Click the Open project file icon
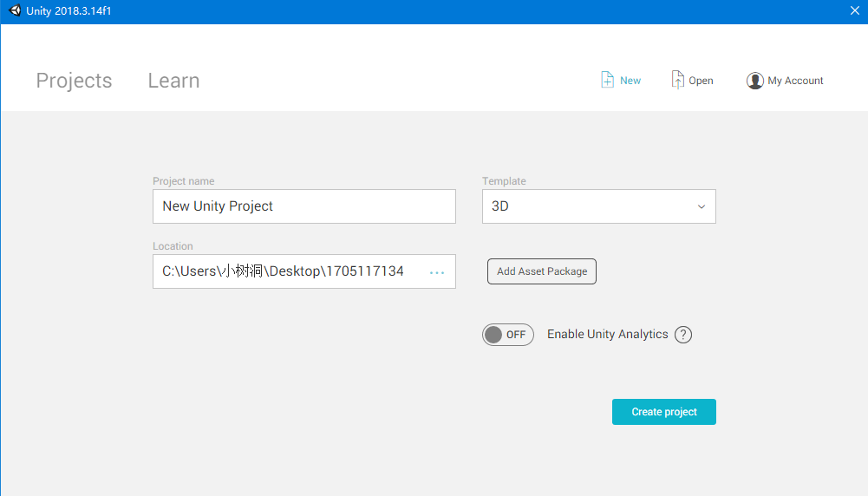Screen dimensions: 868x496 point(677,80)
